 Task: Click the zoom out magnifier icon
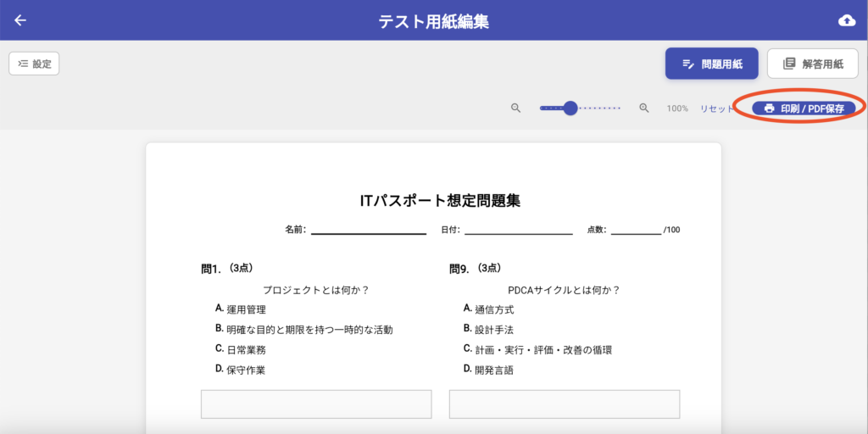pyautogui.click(x=515, y=108)
